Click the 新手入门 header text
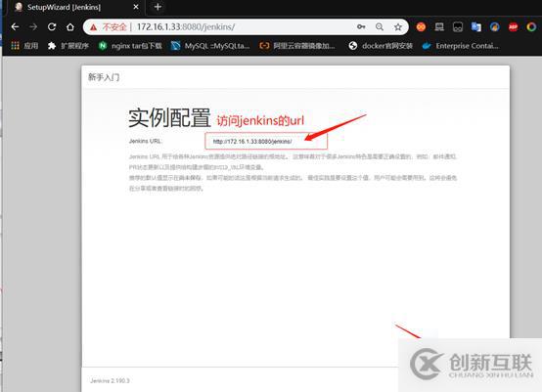Screen dimensions: 542x392 coord(104,77)
